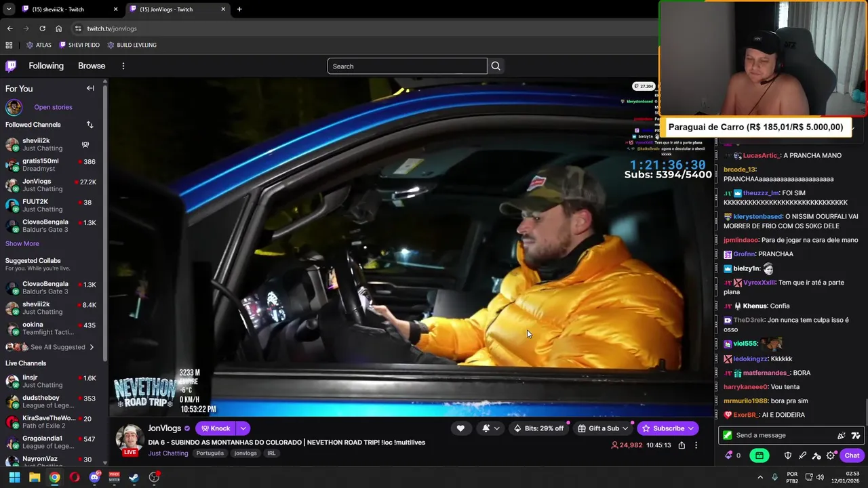868x488 pixels.
Task: Open the shield moderation icon
Action: click(788, 455)
